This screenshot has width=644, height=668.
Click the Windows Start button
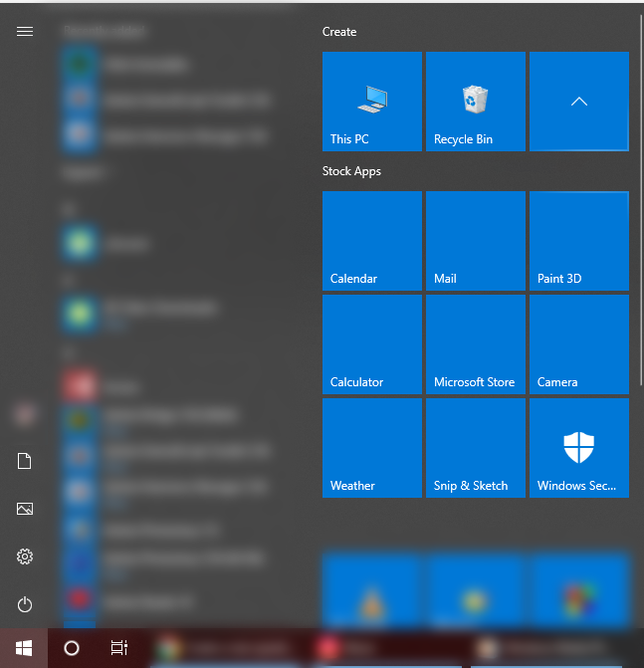[24, 648]
